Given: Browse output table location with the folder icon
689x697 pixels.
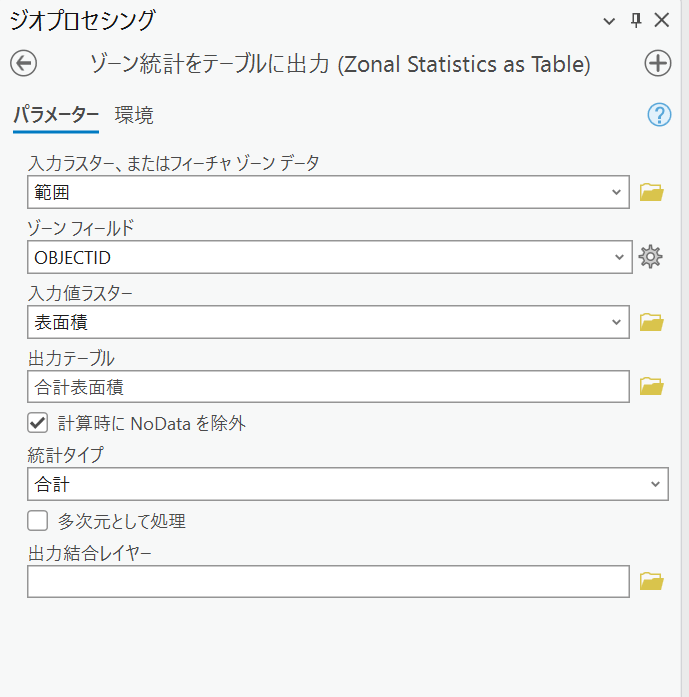Looking at the screenshot, I should 652,386.
